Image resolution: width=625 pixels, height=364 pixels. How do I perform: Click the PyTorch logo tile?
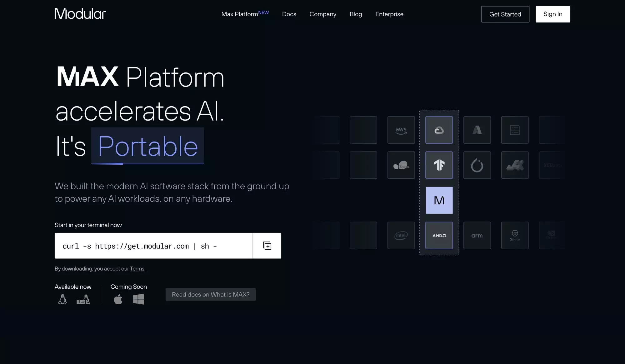477,165
